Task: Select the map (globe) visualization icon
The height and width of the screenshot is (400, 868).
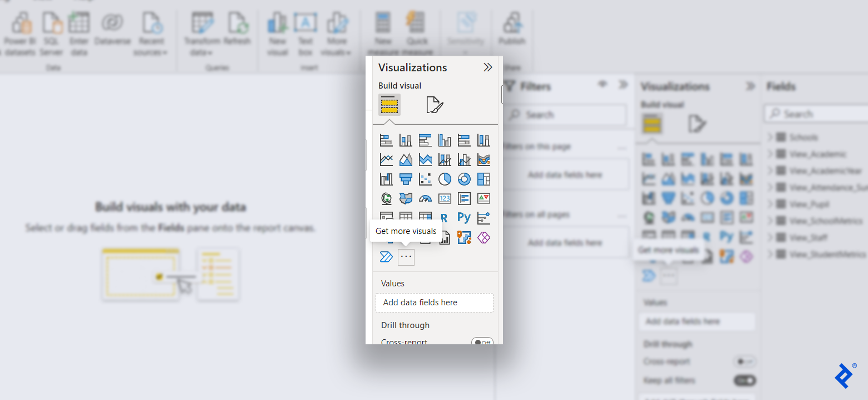Action: click(386, 198)
